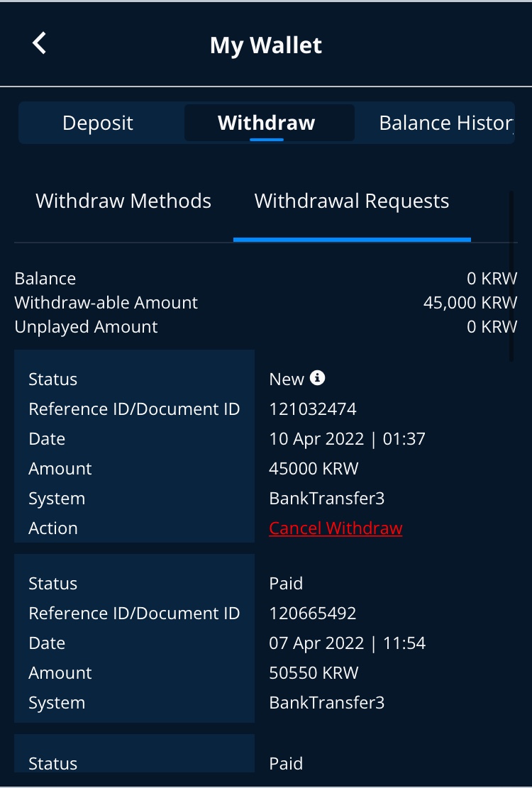Go back using the arrow icon
Viewport: 532px width, 788px height.
[39, 43]
